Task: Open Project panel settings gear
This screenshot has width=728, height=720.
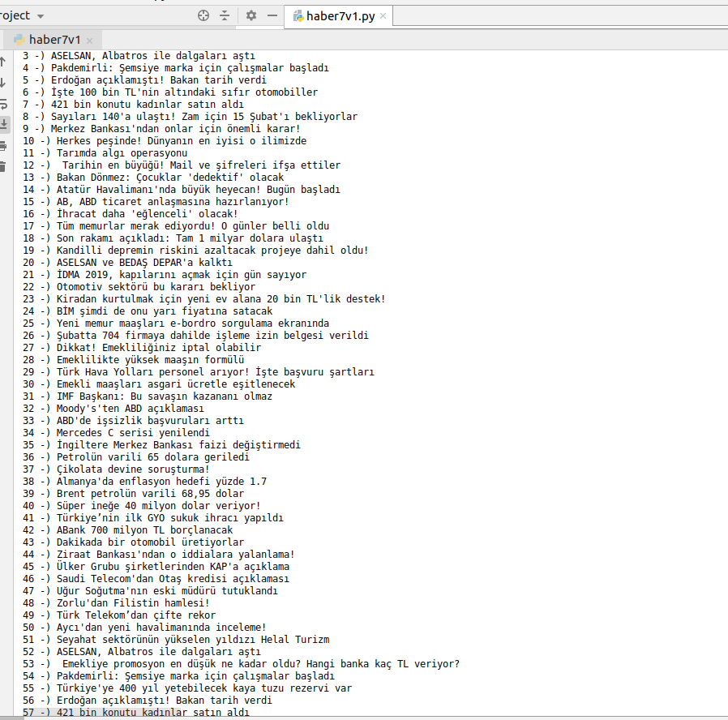Action: click(251, 15)
